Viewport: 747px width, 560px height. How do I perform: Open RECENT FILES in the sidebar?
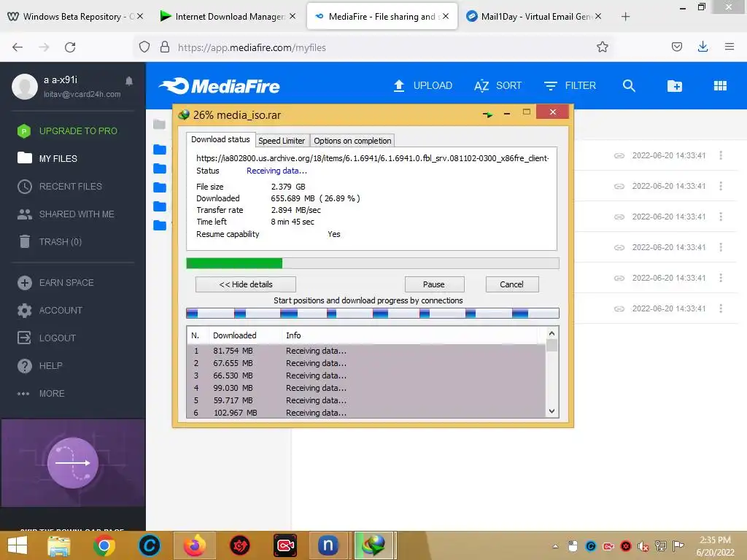pyautogui.click(x=60, y=186)
